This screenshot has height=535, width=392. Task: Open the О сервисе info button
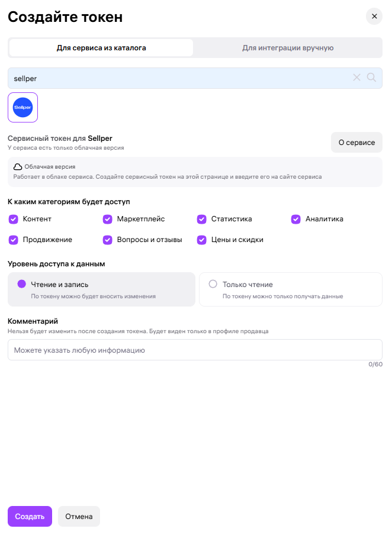356,143
